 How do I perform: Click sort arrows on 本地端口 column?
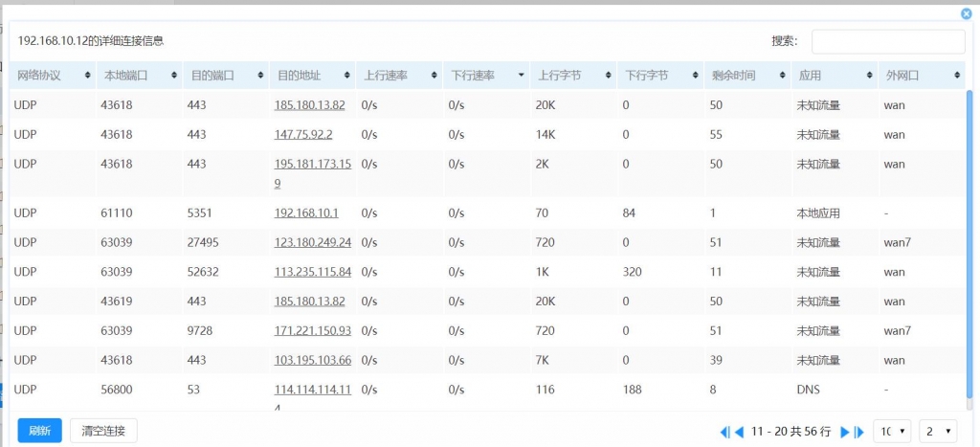click(173, 76)
